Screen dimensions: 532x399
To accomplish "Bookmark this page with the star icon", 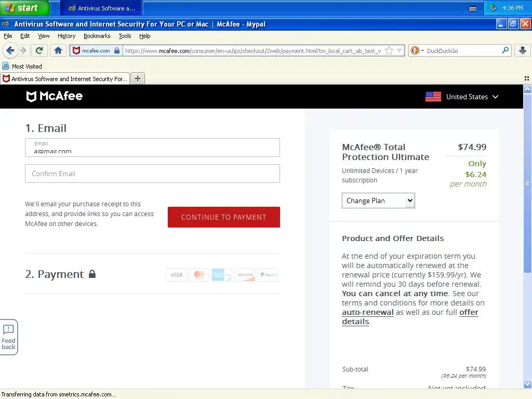I will [389, 50].
